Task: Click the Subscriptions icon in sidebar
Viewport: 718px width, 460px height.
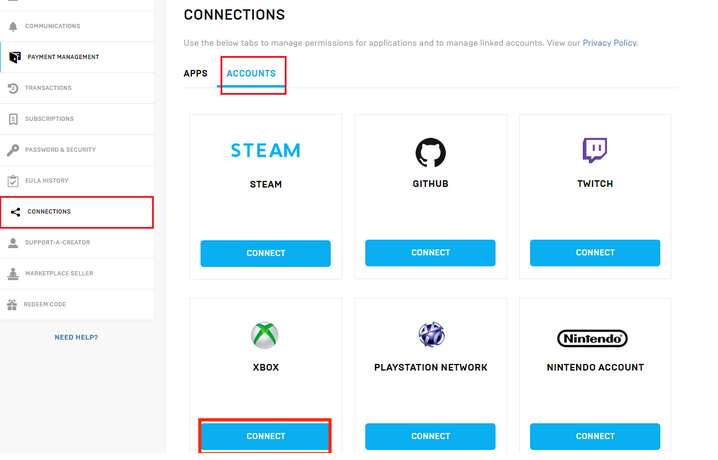Action: [x=13, y=119]
